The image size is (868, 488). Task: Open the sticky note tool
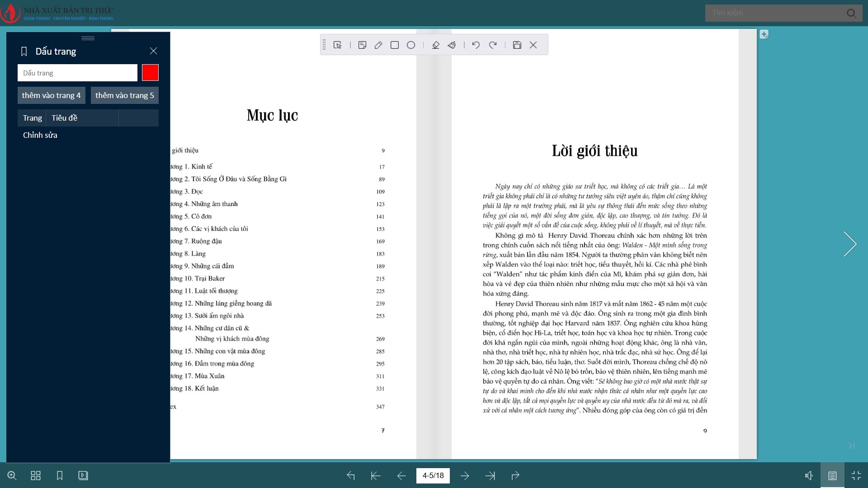362,45
